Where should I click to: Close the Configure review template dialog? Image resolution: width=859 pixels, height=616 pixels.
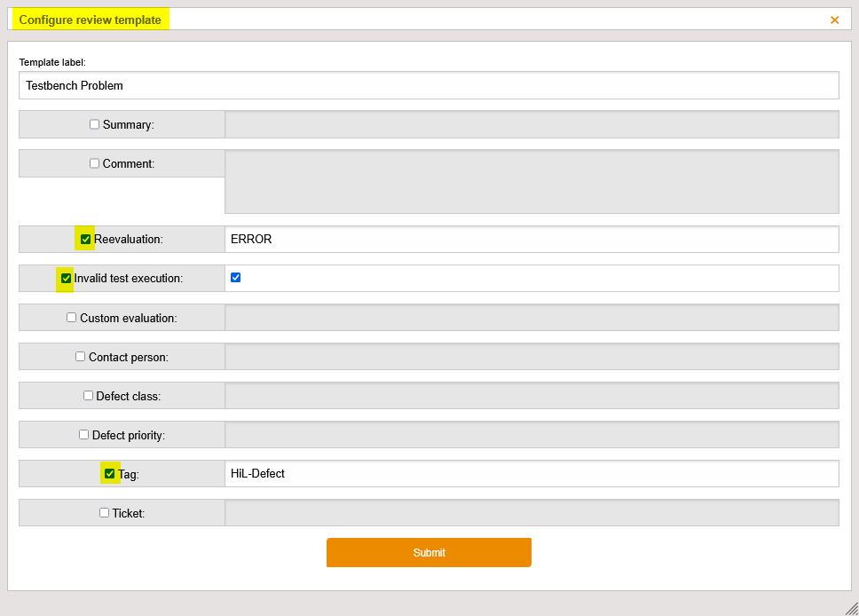pos(835,19)
